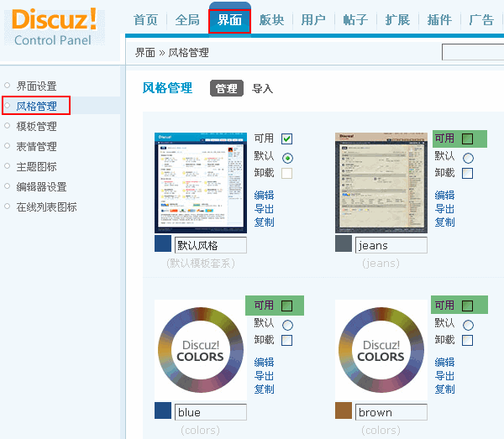The height and width of the screenshot is (439, 504).
Task: Click the brown color swatch beside brown name
Action: coord(343,412)
